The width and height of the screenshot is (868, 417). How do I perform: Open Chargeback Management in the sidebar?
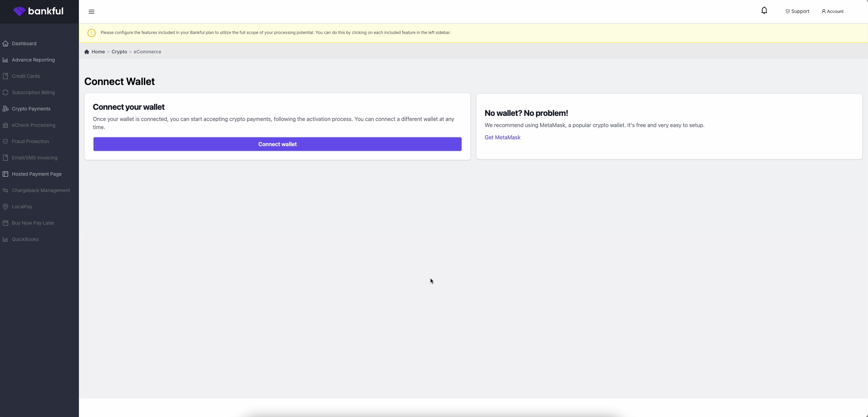tap(41, 190)
